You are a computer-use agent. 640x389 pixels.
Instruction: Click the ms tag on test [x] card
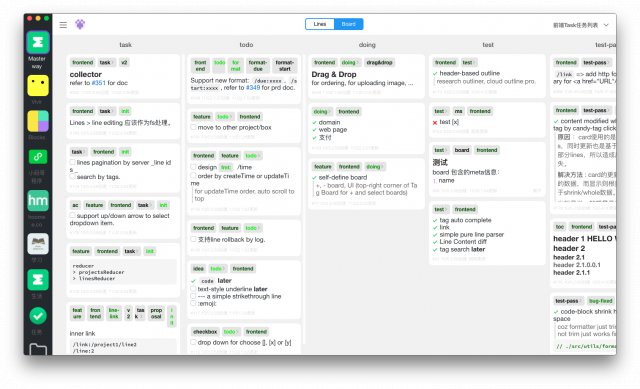tap(459, 111)
